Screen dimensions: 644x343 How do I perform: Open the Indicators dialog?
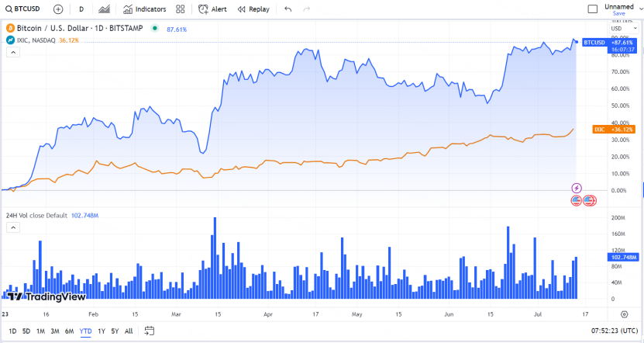pyautogui.click(x=145, y=9)
